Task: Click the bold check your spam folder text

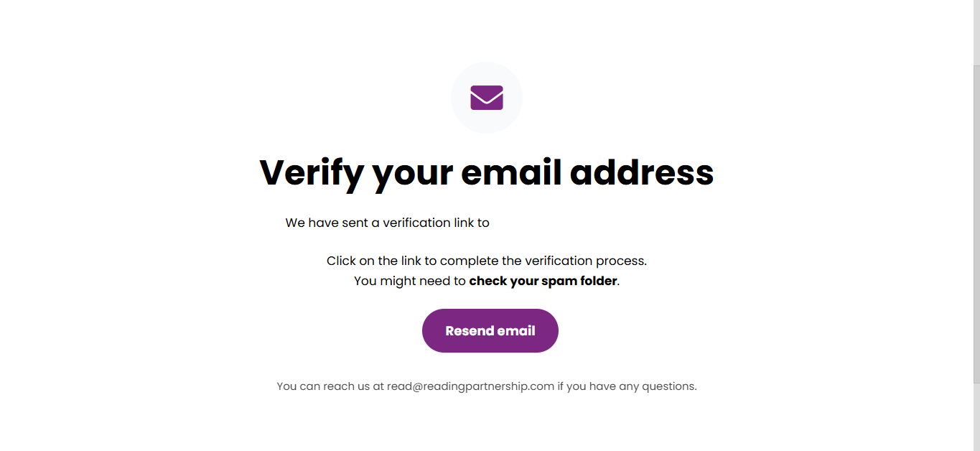Action: (543, 281)
